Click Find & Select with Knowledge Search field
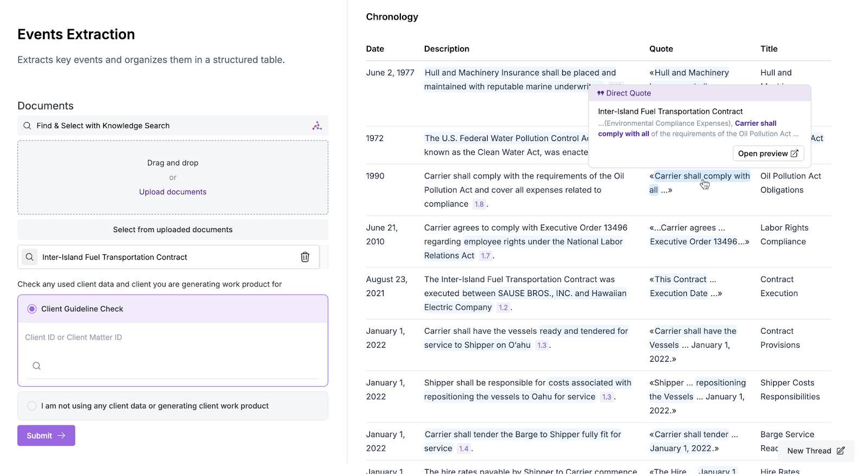868x474 pixels. (173, 126)
